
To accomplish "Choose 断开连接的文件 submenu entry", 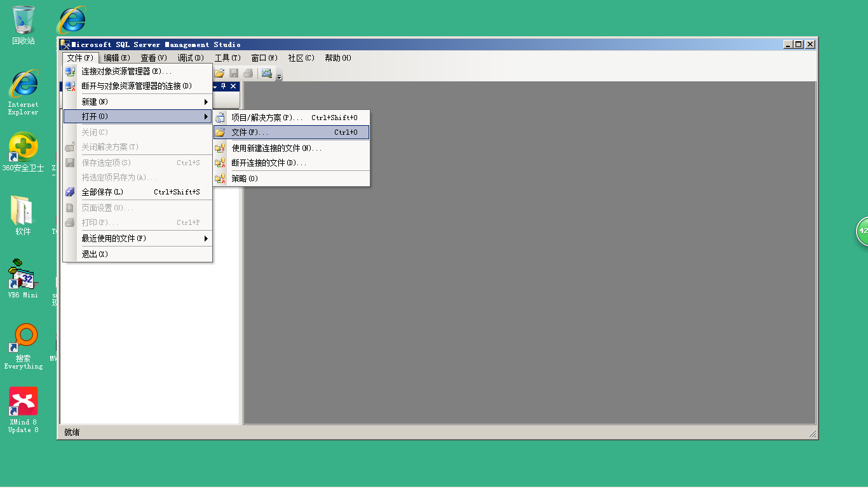I will (292, 163).
